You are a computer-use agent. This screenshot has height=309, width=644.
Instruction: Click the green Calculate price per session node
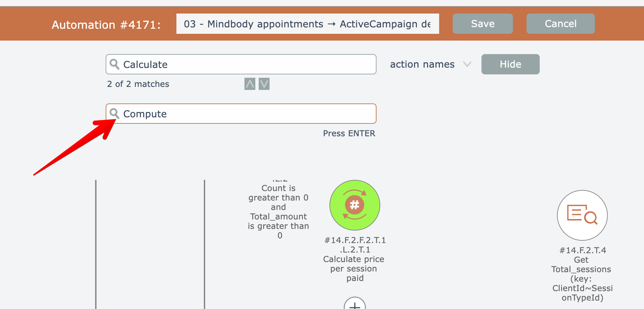(355, 205)
